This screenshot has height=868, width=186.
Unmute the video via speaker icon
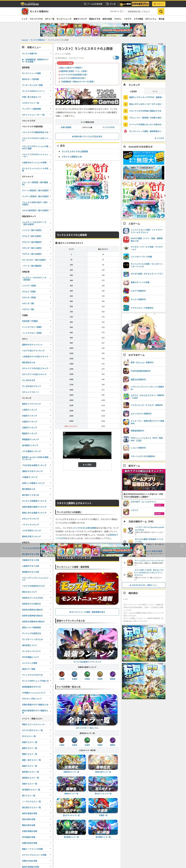point(65,456)
